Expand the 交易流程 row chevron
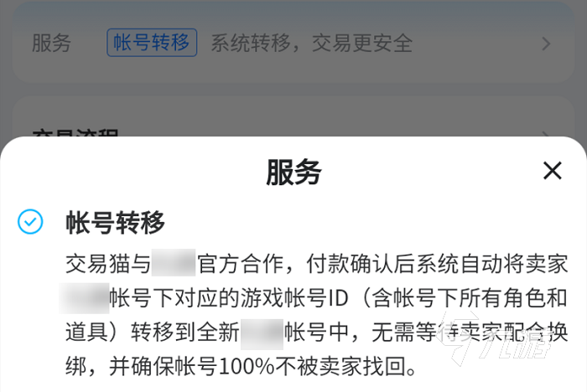Image resolution: width=587 pixels, height=392 pixels. [546, 133]
